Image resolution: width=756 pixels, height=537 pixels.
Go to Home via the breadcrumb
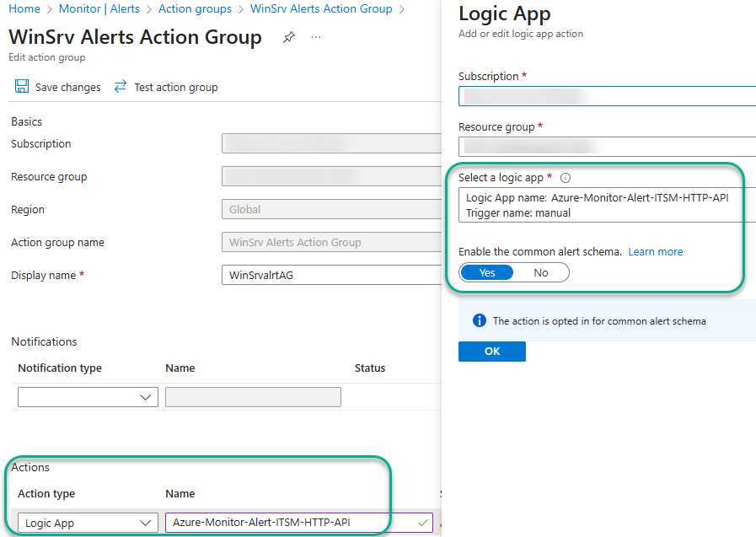24,8
